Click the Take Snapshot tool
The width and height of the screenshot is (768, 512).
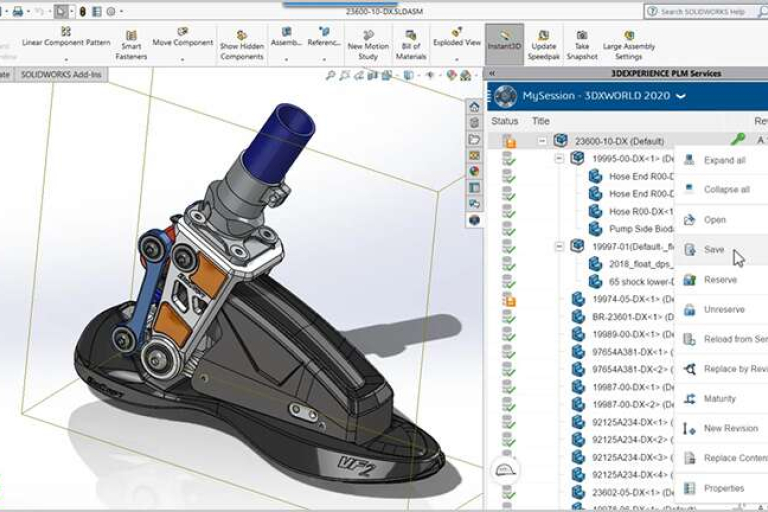582,45
